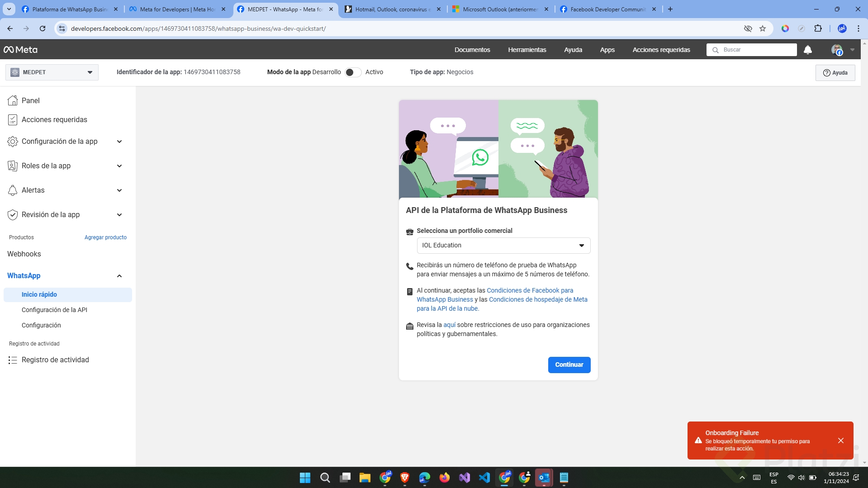Expand the Alertas section
The width and height of the screenshot is (868, 488).
[x=119, y=190]
